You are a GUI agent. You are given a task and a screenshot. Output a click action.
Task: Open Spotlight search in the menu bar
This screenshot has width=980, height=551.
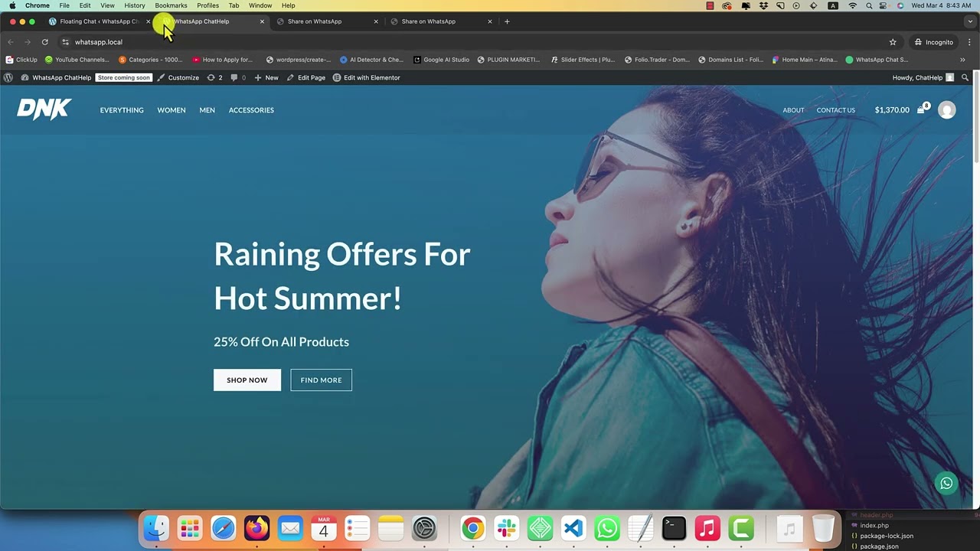click(x=869, y=5)
